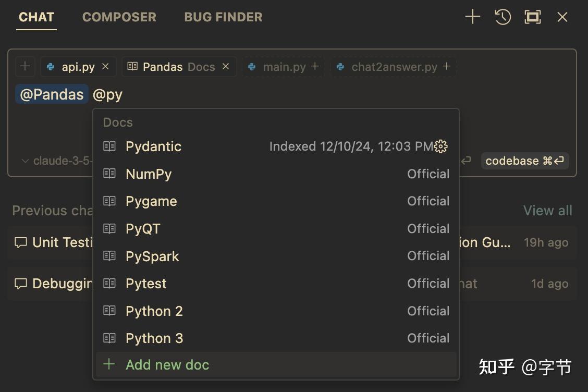Switch to Bug Finder tab

223,17
